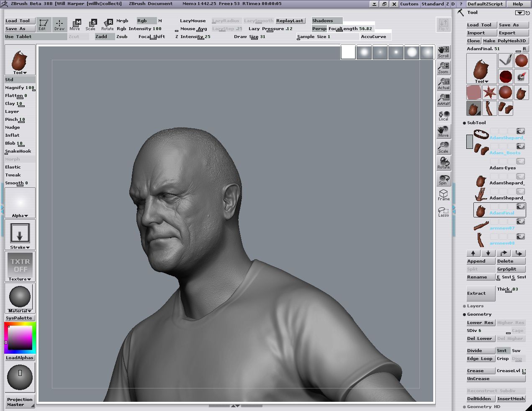The width and height of the screenshot is (532, 411).
Task: Activate the Lasso selection icon
Action: (443, 212)
